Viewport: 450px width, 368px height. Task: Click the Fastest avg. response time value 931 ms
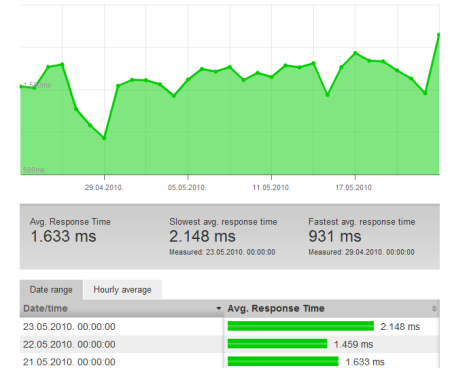click(335, 236)
